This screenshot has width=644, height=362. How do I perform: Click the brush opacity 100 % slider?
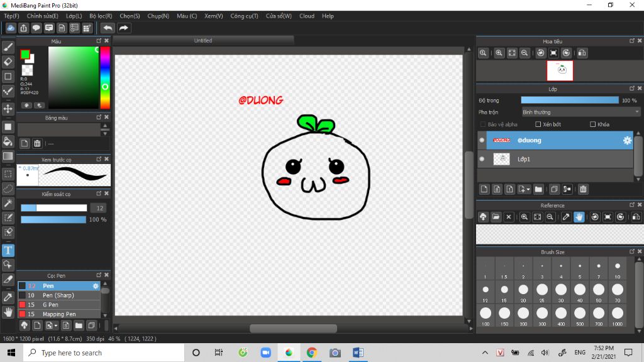[53, 219]
